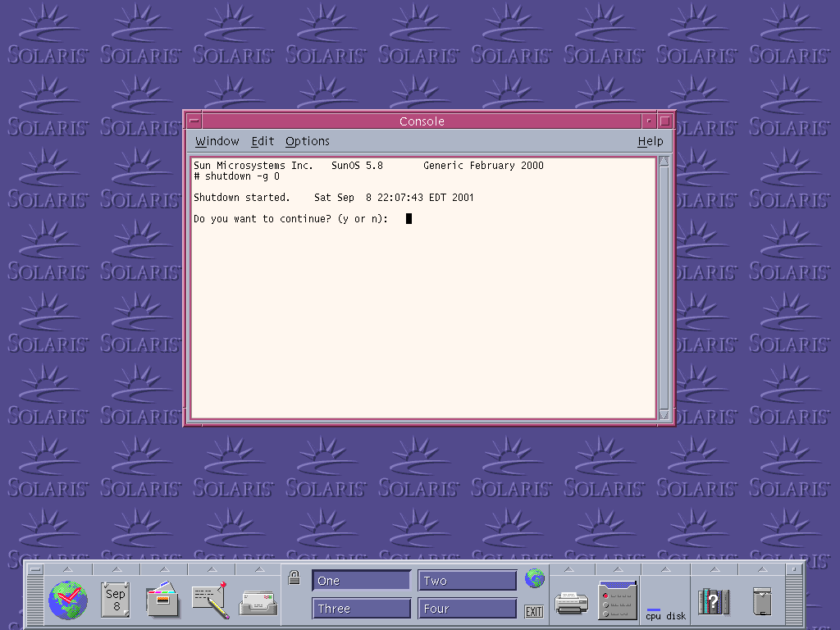Open the Text Note pencil icon
The height and width of the screenshot is (630, 840).
209,600
